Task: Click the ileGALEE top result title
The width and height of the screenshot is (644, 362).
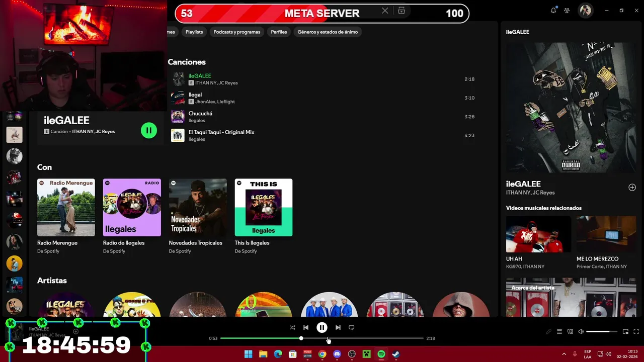Action: tap(66, 120)
